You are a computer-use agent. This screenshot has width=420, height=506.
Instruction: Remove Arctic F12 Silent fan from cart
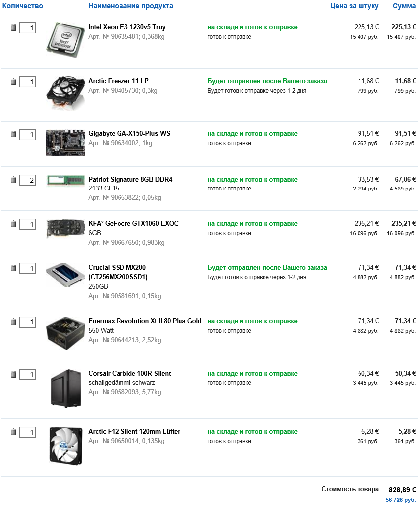pyautogui.click(x=14, y=432)
